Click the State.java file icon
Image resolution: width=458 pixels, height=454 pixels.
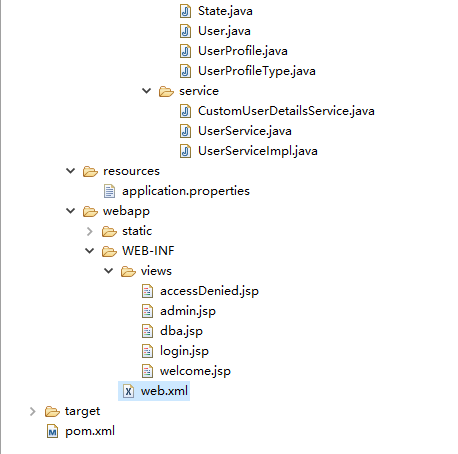pos(185,11)
